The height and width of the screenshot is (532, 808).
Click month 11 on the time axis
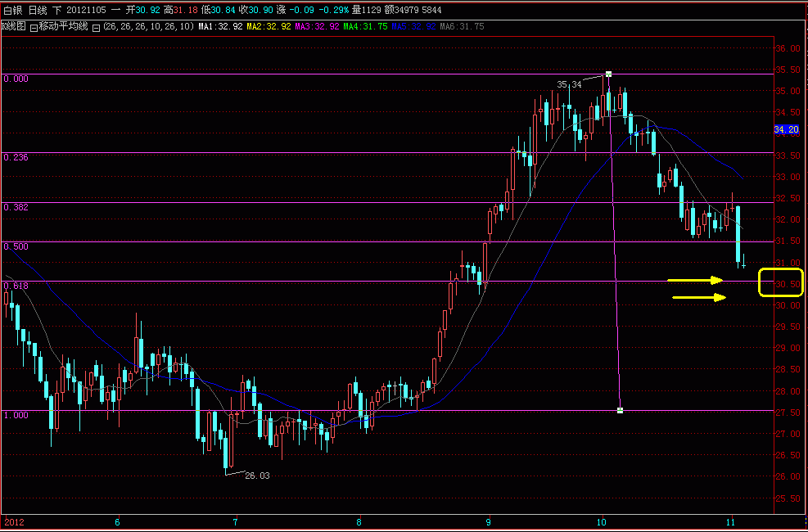click(732, 523)
